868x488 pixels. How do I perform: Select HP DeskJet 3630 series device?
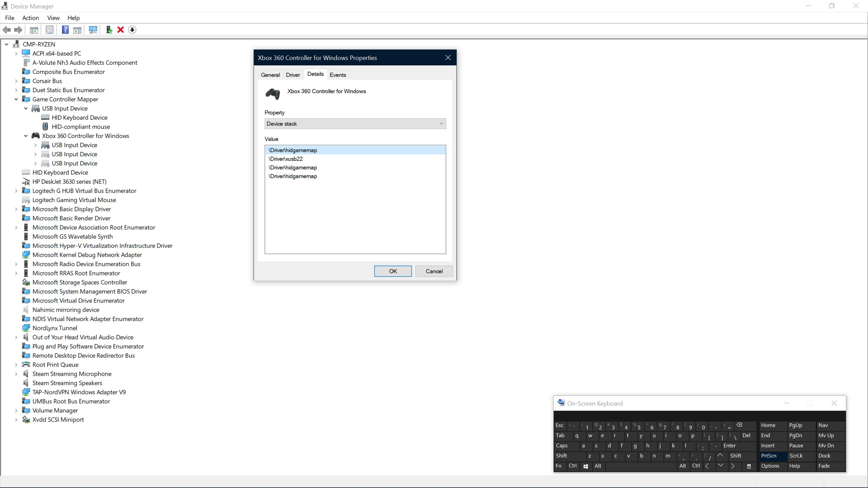pyautogui.click(x=69, y=182)
